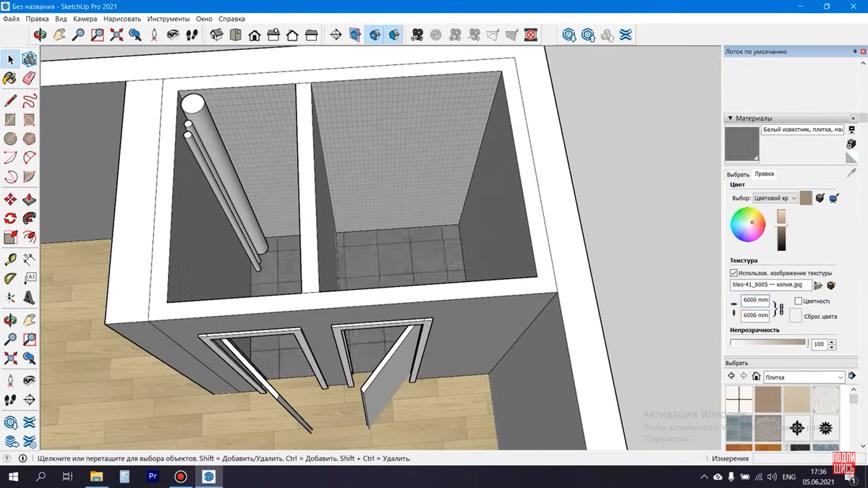868x488 pixels.
Task: Select the Freehand tool
Action: pyautogui.click(x=29, y=101)
